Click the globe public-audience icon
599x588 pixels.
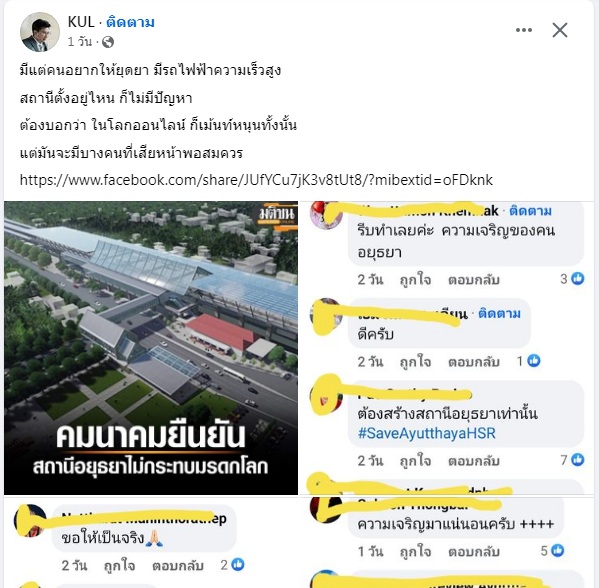[108, 42]
